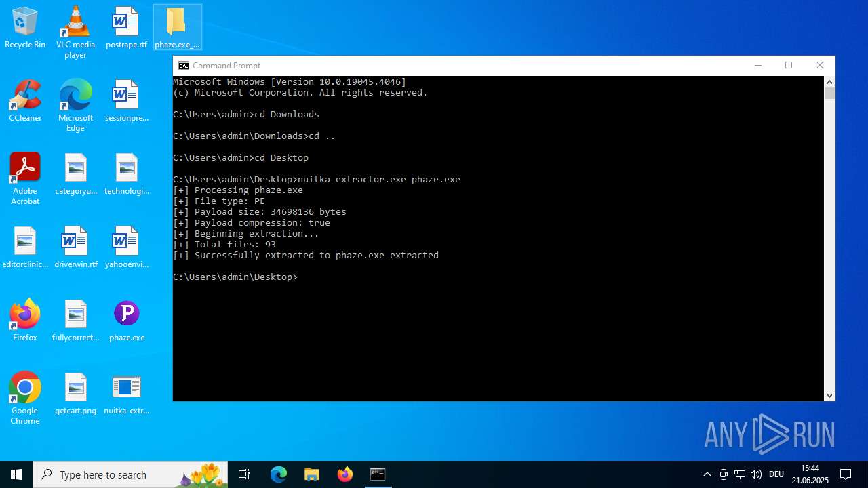Select driverwin.rtf document icon

point(75,248)
